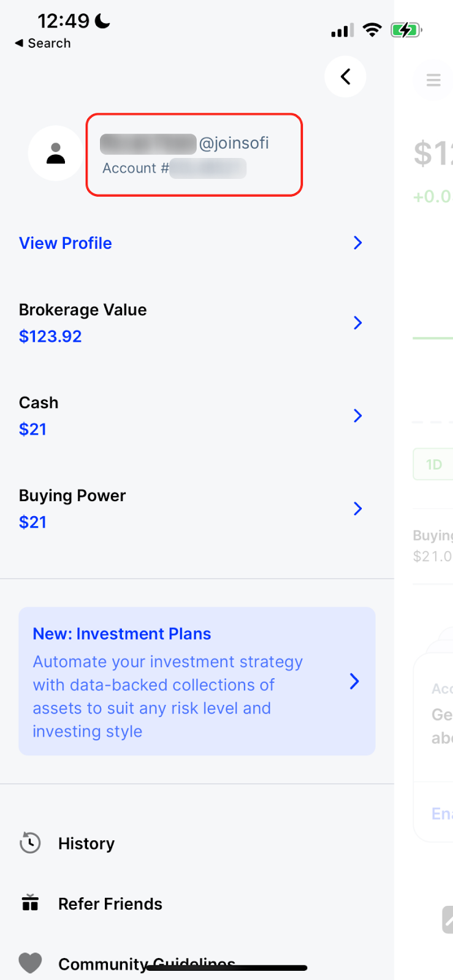Screen dimensions: 453x980
Task: Tap the Community Guidelines heart icon
Action: coord(30,963)
